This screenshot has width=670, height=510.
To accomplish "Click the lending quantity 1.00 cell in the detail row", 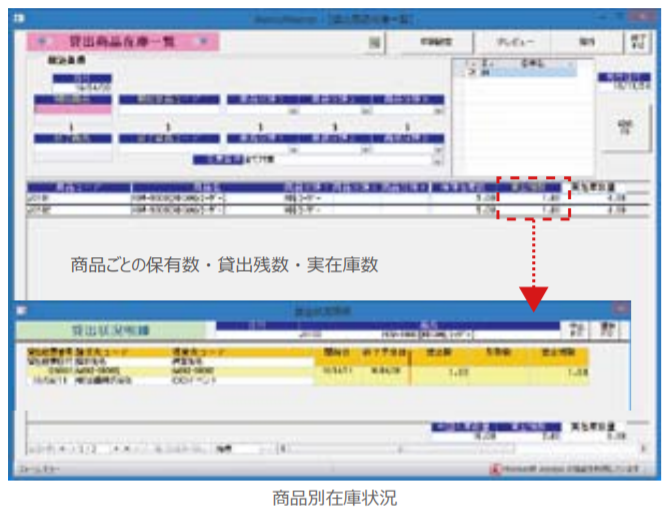I will pos(440,373).
